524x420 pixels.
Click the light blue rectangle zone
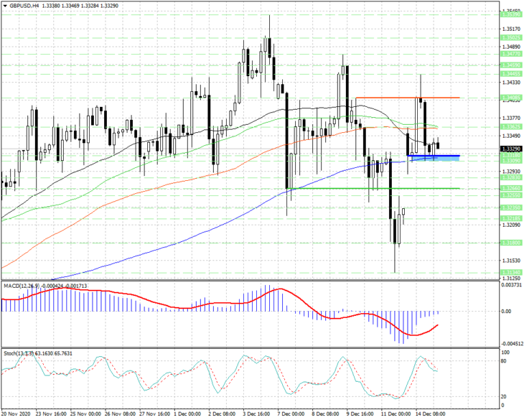point(434,159)
